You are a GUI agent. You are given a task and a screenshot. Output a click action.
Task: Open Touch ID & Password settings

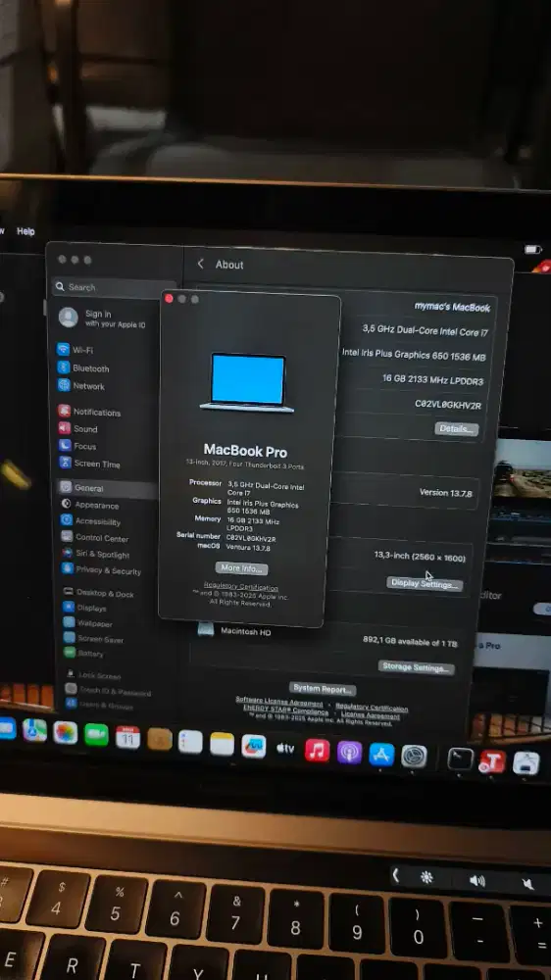[106, 692]
